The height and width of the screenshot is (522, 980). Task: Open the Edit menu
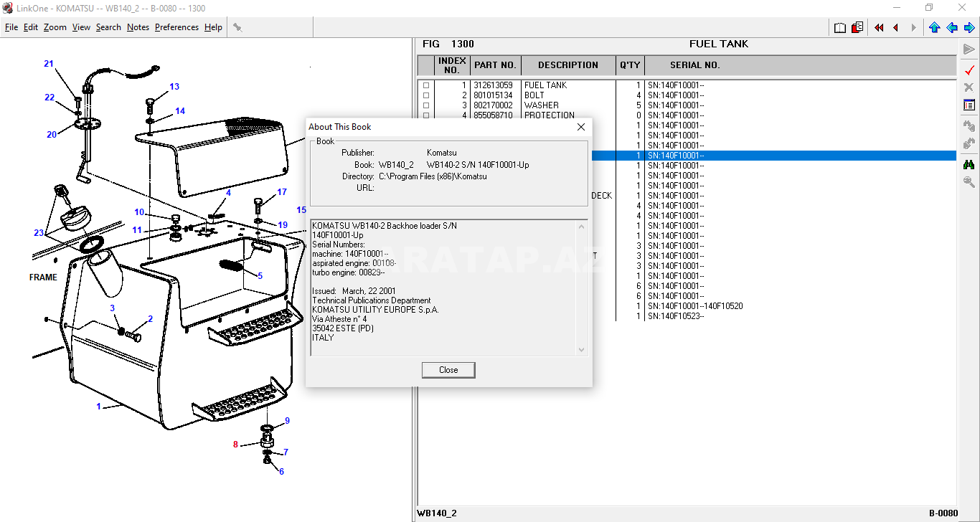[31, 27]
